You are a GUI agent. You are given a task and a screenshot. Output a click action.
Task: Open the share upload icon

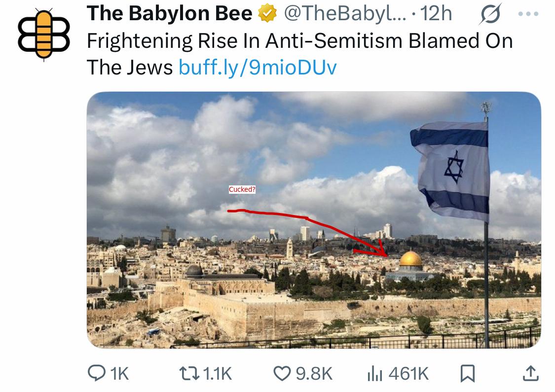coord(530,373)
